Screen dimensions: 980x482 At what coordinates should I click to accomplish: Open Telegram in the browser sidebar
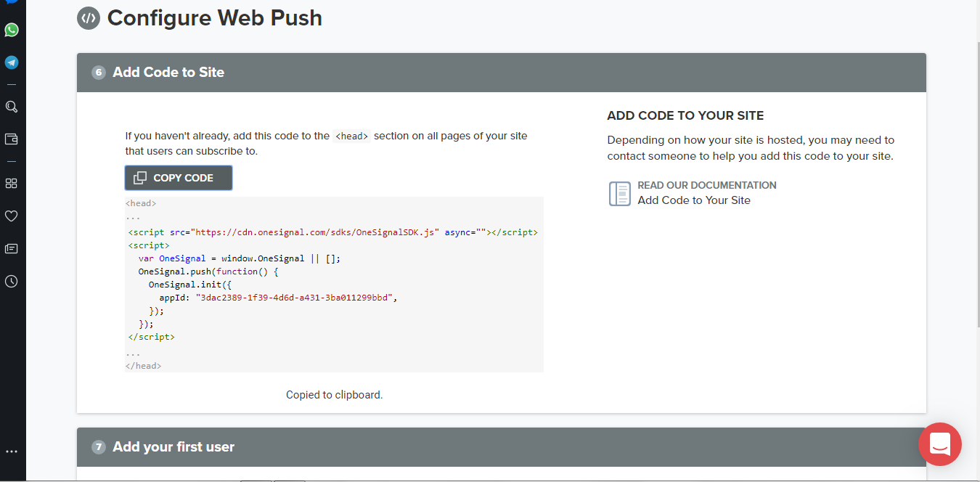[x=12, y=62]
